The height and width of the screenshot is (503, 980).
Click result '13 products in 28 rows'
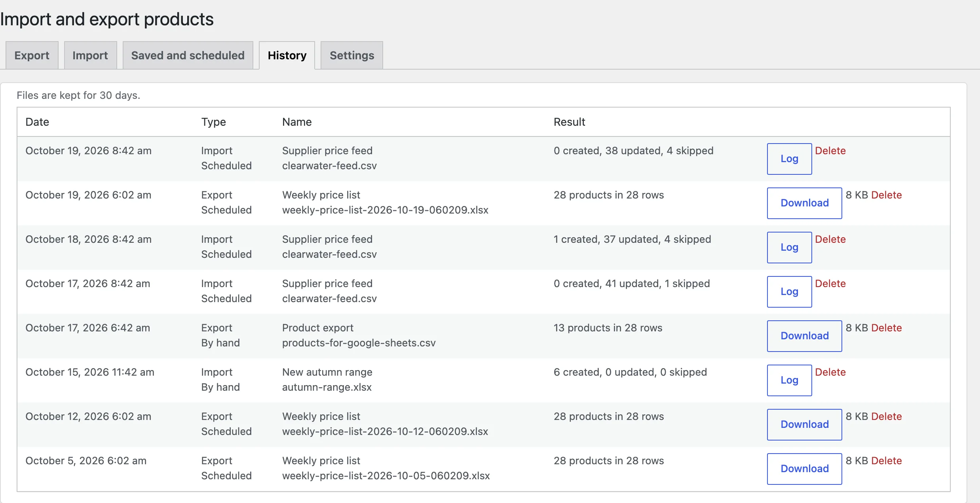[x=608, y=328]
